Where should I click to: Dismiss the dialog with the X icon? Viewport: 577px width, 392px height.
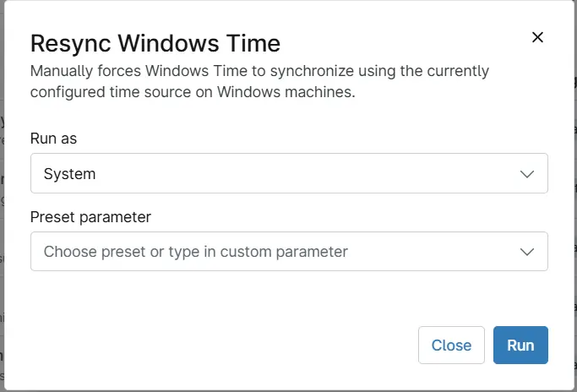point(537,37)
